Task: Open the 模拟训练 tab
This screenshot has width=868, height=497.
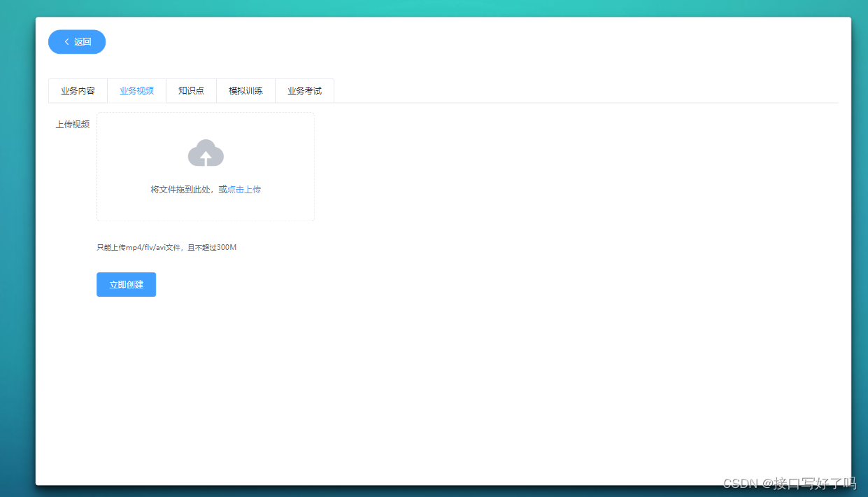Action: coord(246,90)
